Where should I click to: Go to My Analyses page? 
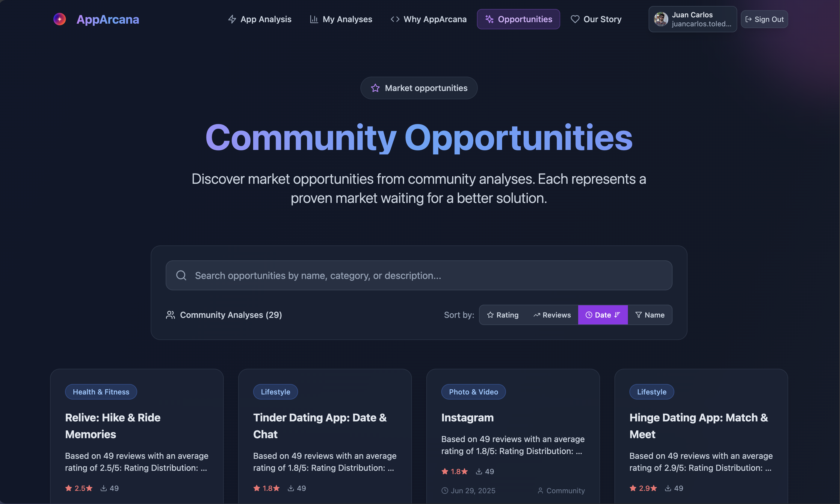click(x=341, y=19)
